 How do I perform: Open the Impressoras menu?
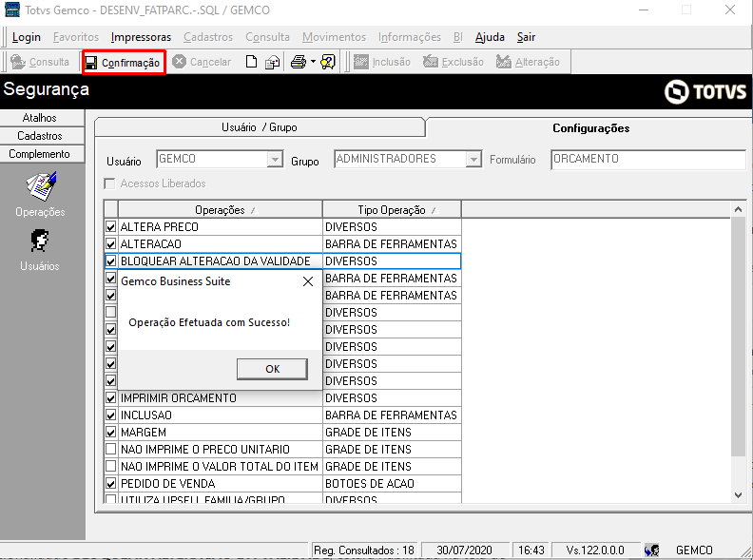point(141,37)
